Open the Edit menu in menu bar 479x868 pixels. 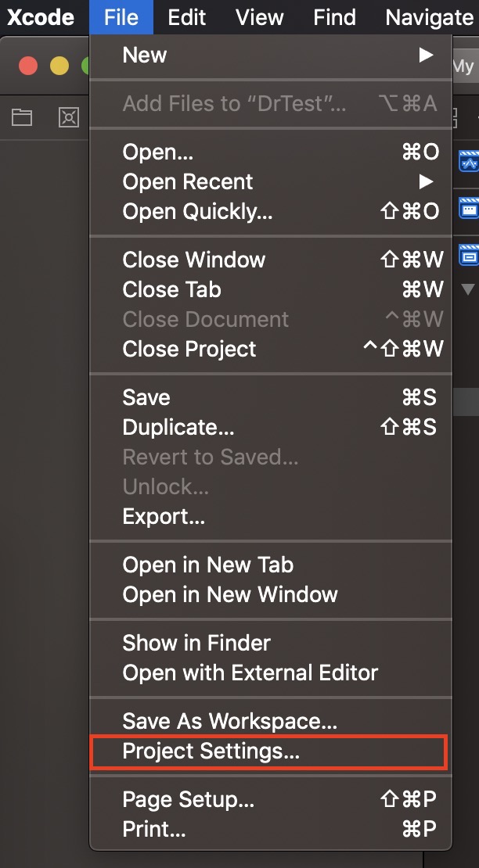tap(187, 17)
